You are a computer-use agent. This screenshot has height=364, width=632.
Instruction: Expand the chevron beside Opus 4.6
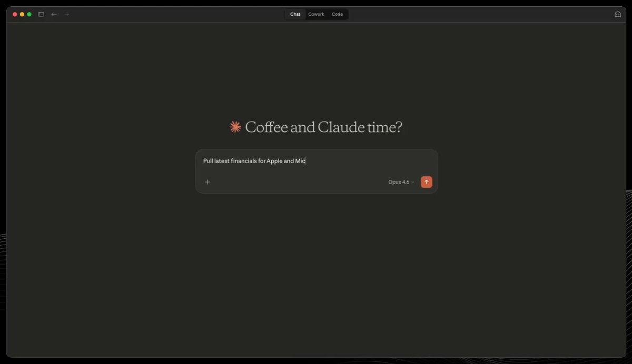413,182
